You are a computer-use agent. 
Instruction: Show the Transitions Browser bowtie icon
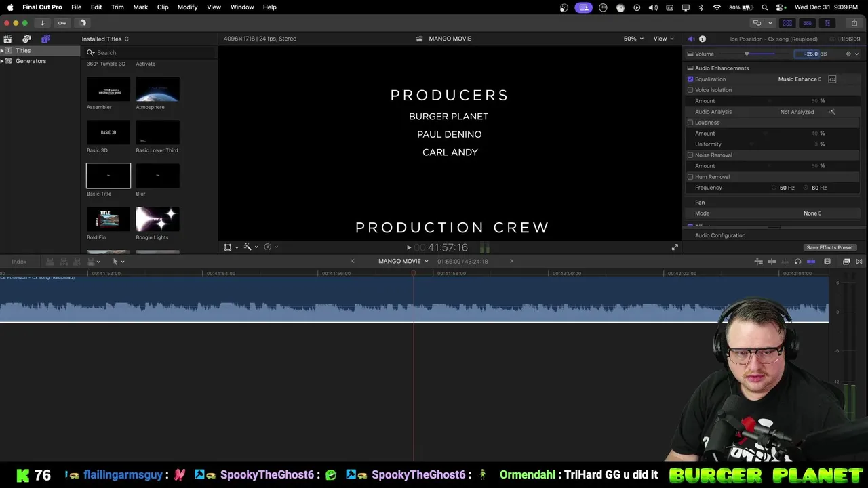[859, 261]
